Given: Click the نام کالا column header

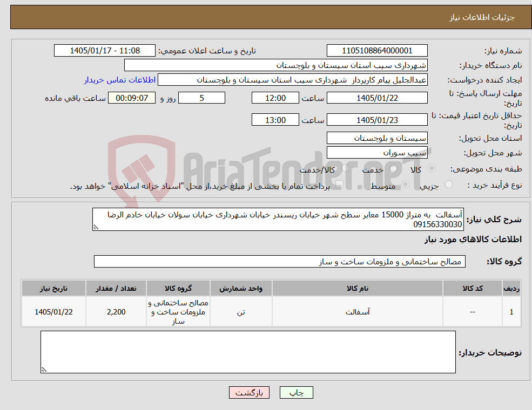Looking at the screenshot, I should 357,288.
